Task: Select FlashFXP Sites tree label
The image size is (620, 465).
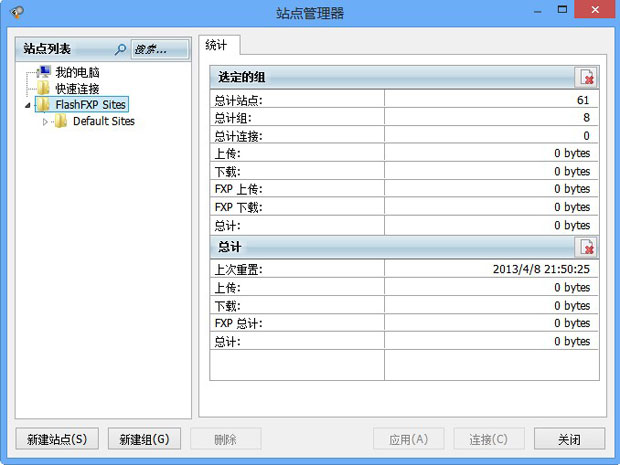Action: click(x=91, y=104)
